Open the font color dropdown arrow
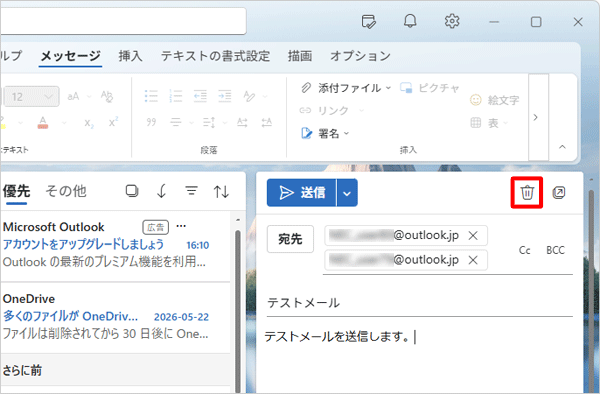This screenshot has width=600, height=394. pyautogui.click(x=64, y=123)
